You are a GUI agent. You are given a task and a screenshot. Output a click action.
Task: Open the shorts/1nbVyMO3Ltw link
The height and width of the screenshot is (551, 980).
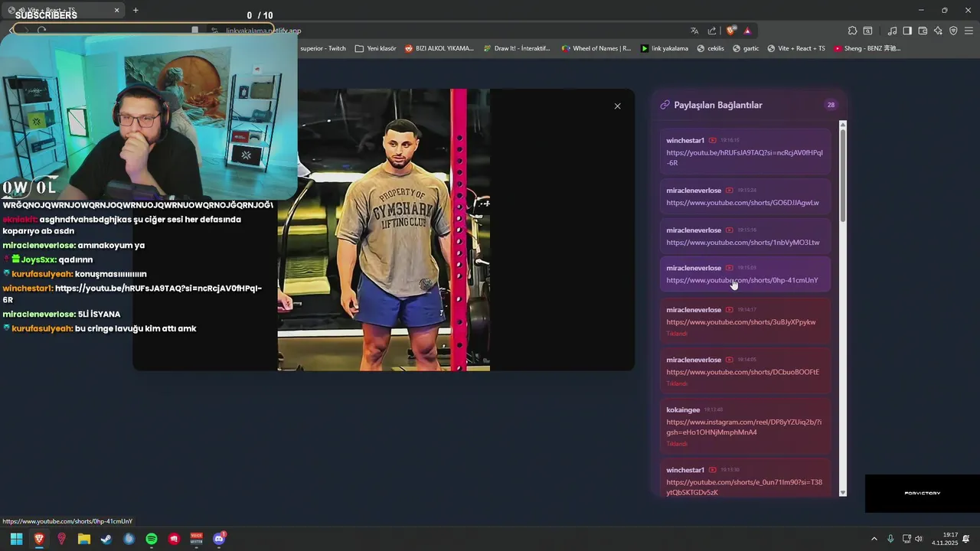(x=743, y=243)
